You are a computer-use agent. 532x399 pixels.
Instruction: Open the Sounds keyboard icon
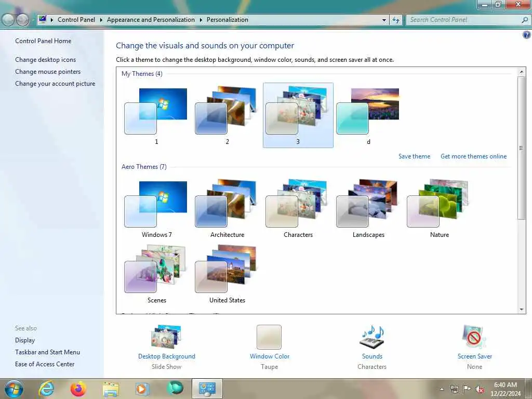tap(372, 337)
